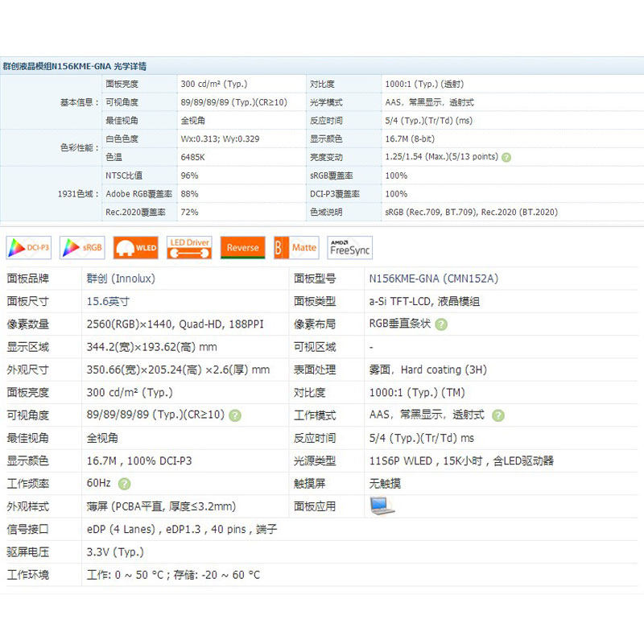Click the NTSC比值 label
644x644 pixels.
124,175
